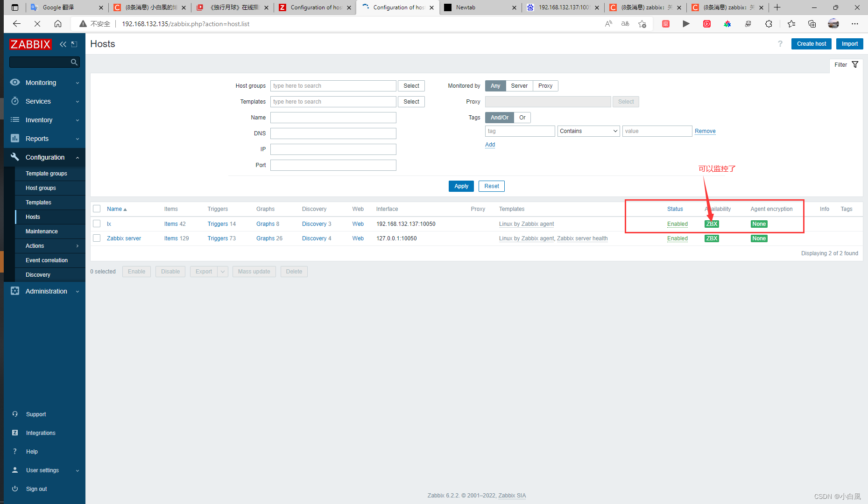Open the Export format dropdown arrow
Image resolution: width=868 pixels, height=504 pixels.
click(223, 272)
